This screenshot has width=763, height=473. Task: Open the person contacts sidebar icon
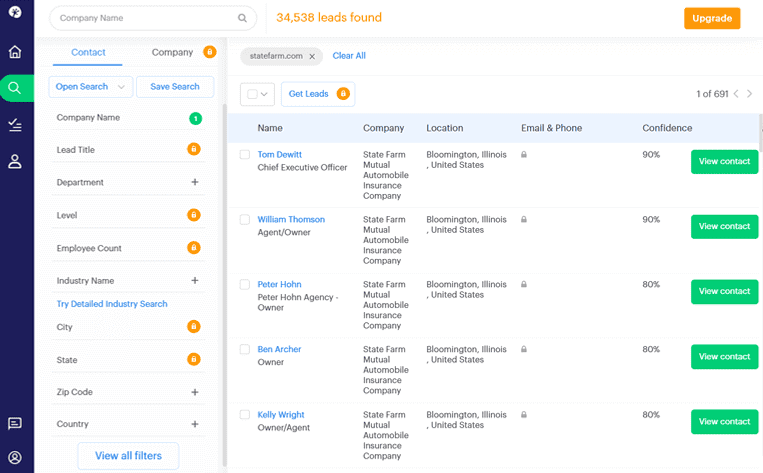15,161
